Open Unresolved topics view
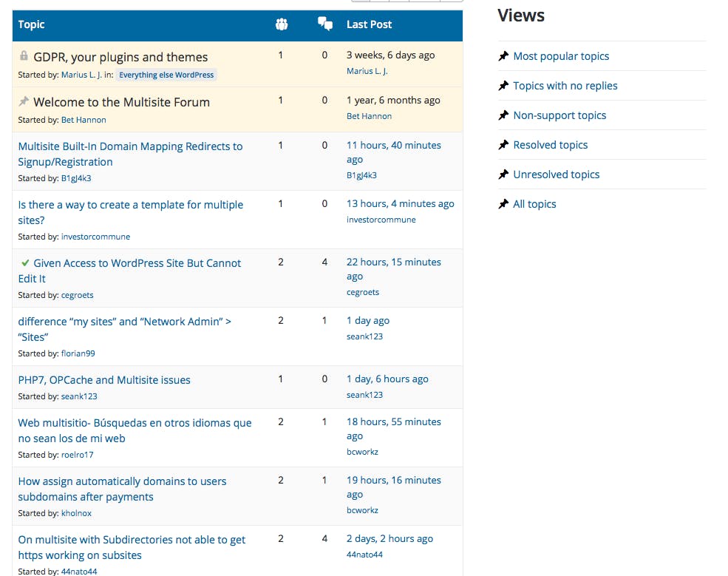 click(x=556, y=175)
